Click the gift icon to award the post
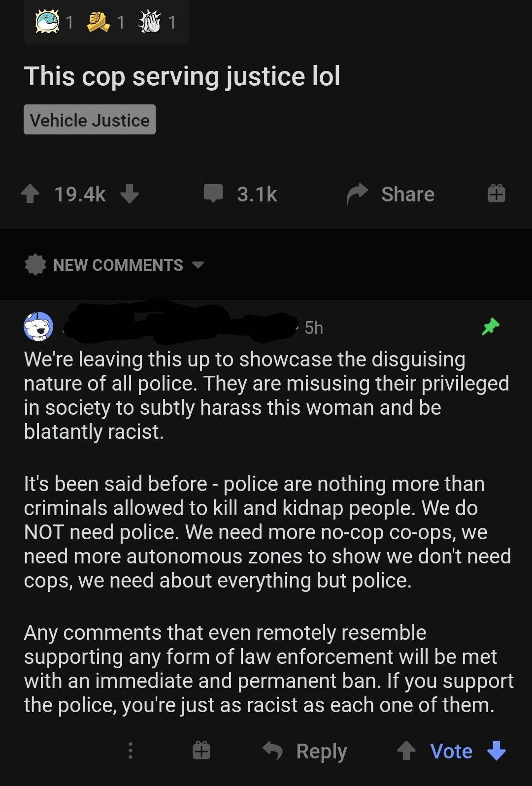Viewport: 532px width, 786px height. pyautogui.click(x=496, y=194)
